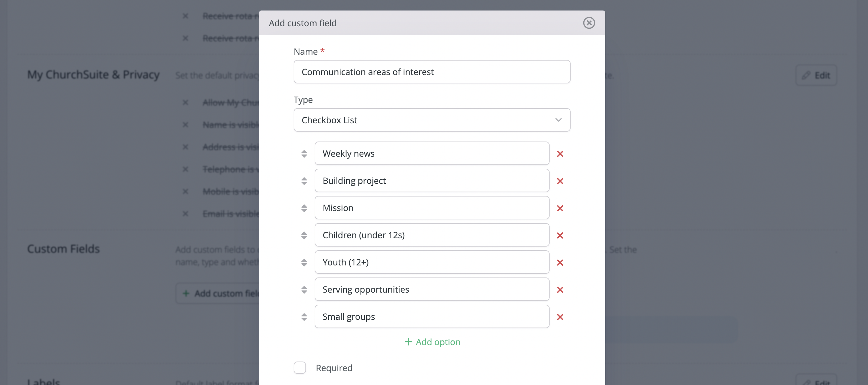
Task: Click reorder handle beside Mission
Action: coord(304,208)
